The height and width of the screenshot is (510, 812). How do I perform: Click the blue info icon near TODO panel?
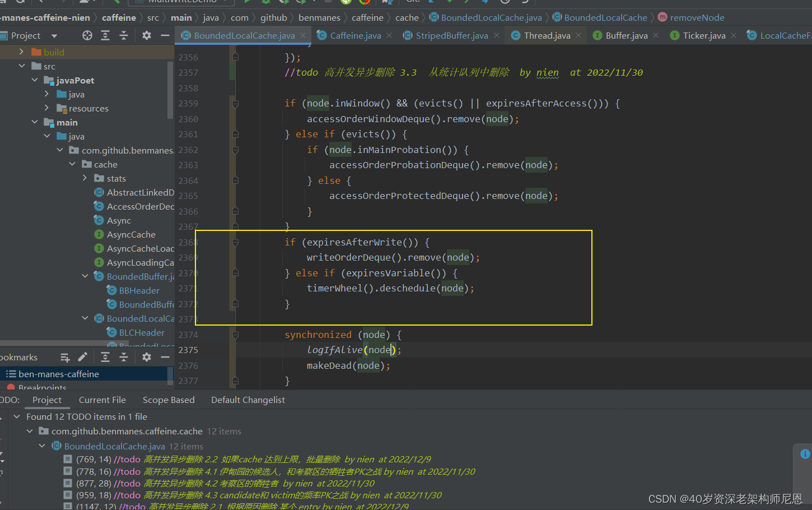coord(805,454)
